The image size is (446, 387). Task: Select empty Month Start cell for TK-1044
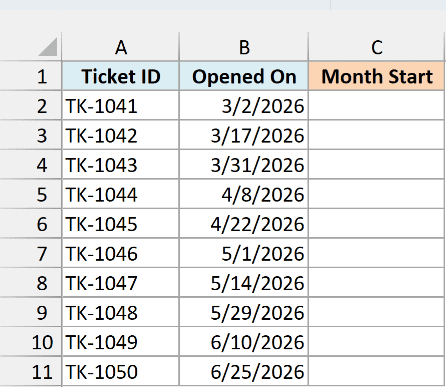[377, 194]
